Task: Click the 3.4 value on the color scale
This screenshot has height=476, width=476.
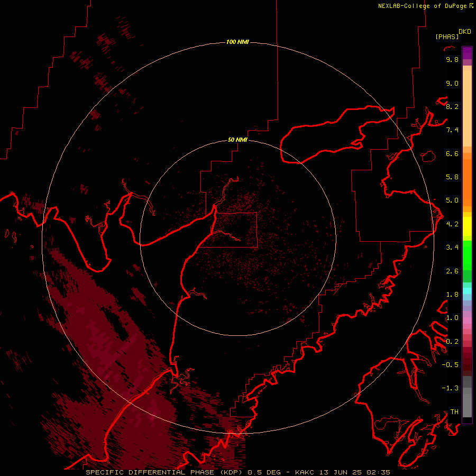Action: [452, 248]
